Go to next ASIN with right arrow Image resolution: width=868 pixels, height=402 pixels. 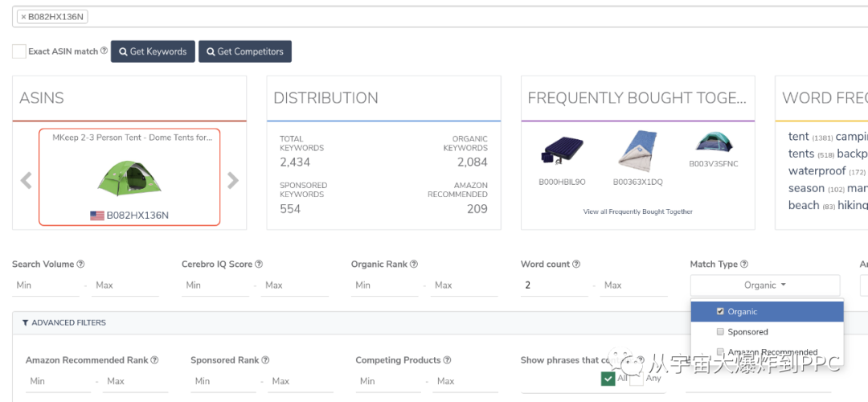[x=233, y=180]
